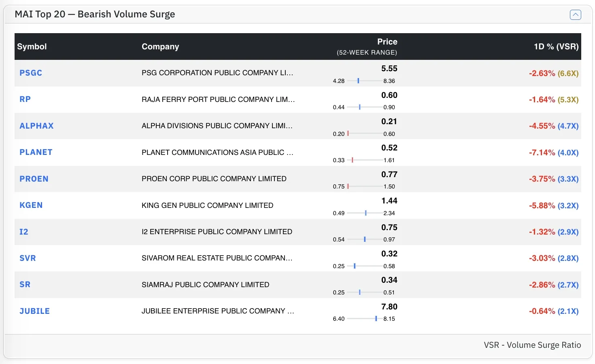Click the -1.32% (2.9X) value
The width and height of the screenshot is (595, 364).
click(554, 232)
